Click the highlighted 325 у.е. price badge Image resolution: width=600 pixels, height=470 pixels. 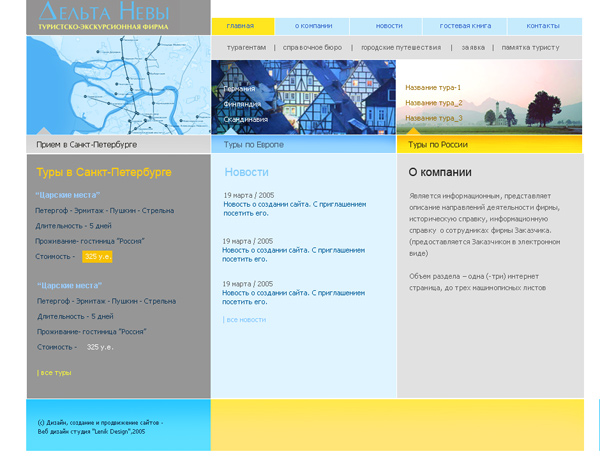point(98,257)
